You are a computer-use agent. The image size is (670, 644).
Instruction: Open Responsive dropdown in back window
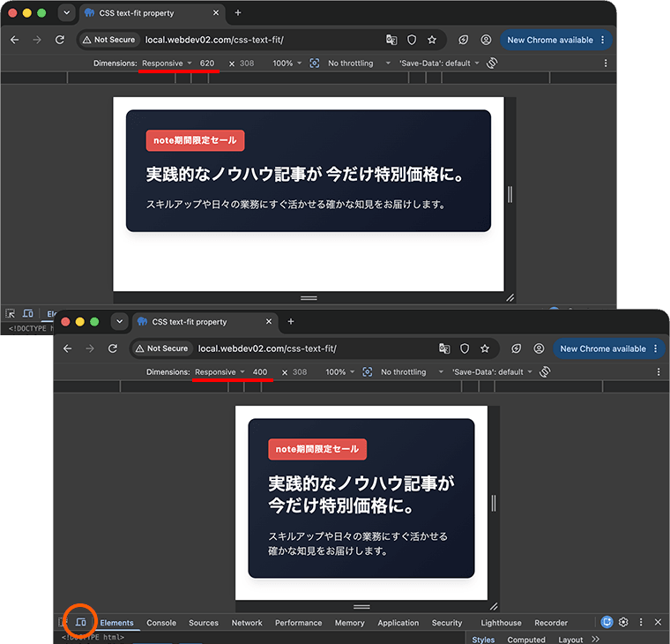point(167,64)
